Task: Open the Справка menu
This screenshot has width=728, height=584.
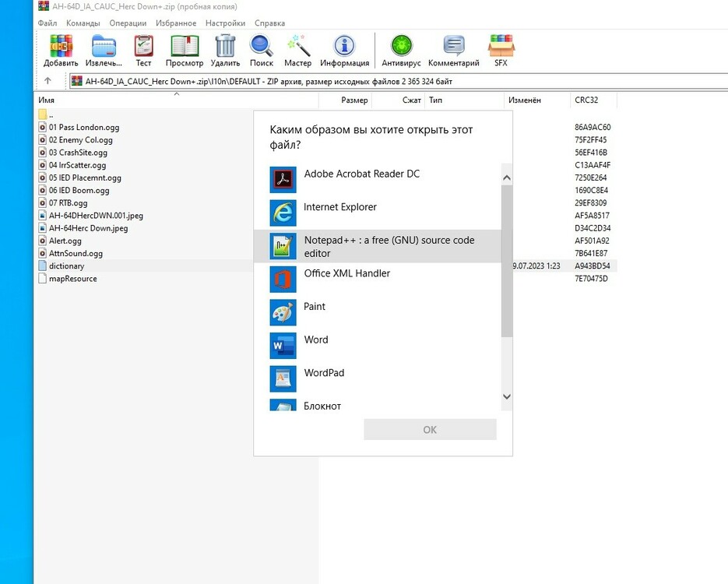Action: click(x=269, y=23)
